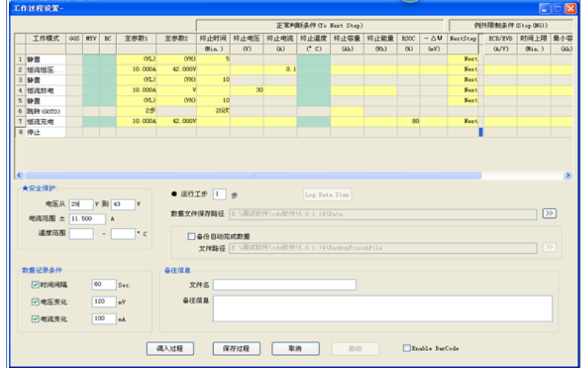Click row 6 20次 loop count cell
The image size is (588, 368).
coord(213,111)
